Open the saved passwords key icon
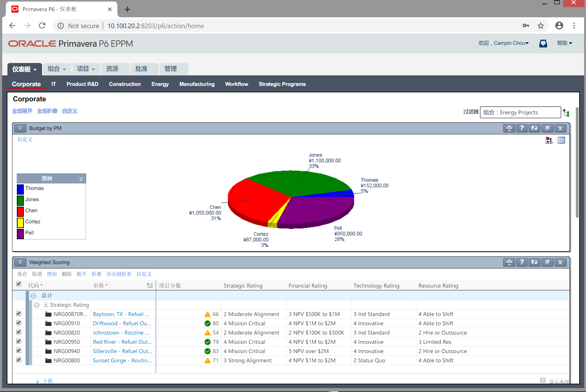The height and width of the screenshot is (392, 586). coord(526,26)
